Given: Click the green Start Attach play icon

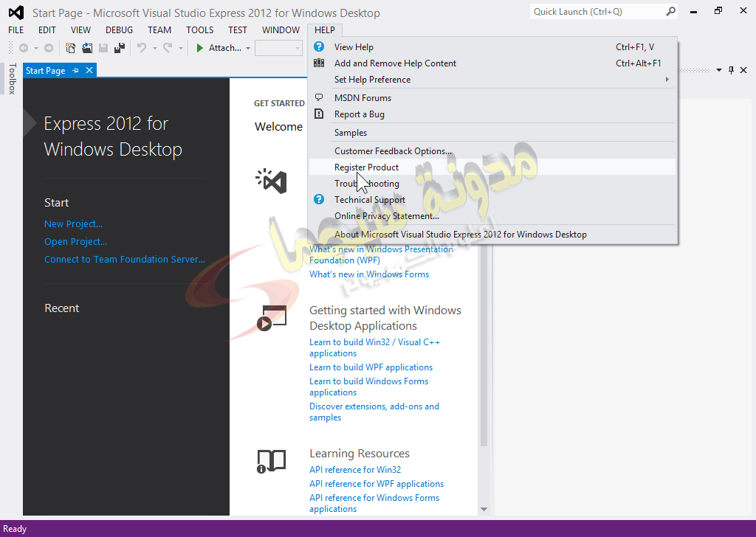Looking at the screenshot, I should [x=199, y=48].
